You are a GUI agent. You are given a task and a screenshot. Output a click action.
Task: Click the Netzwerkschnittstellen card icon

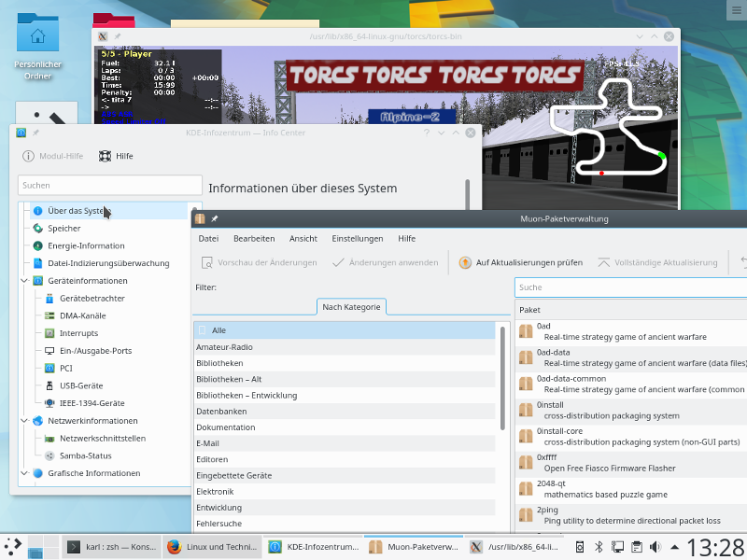tap(49, 439)
